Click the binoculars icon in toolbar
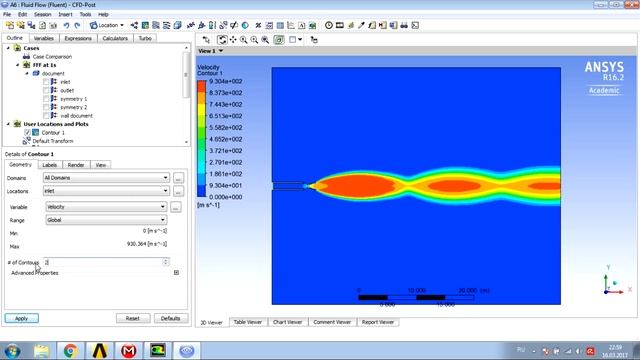This screenshot has height=360, width=640. [x=404, y=25]
